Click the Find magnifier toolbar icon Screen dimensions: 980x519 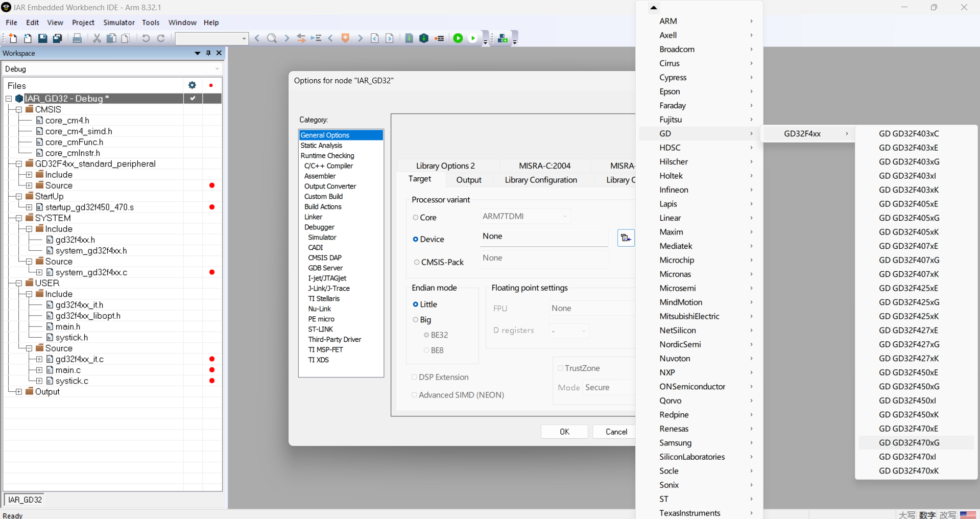pos(272,38)
